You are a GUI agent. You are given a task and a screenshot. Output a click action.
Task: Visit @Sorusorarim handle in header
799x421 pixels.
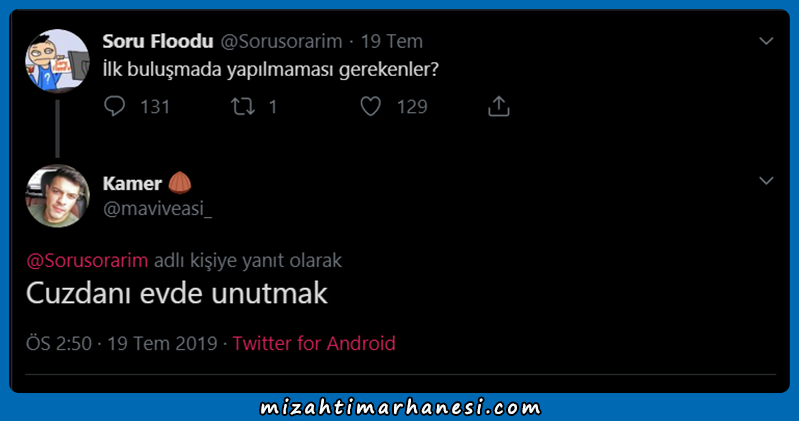coord(281,41)
